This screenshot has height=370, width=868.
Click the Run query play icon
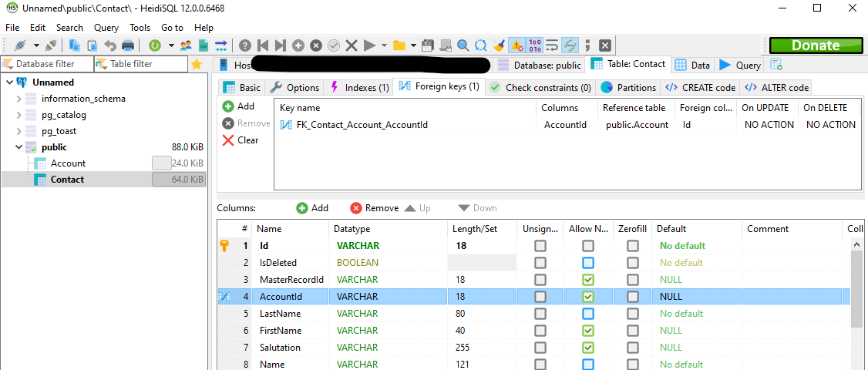click(369, 45)
